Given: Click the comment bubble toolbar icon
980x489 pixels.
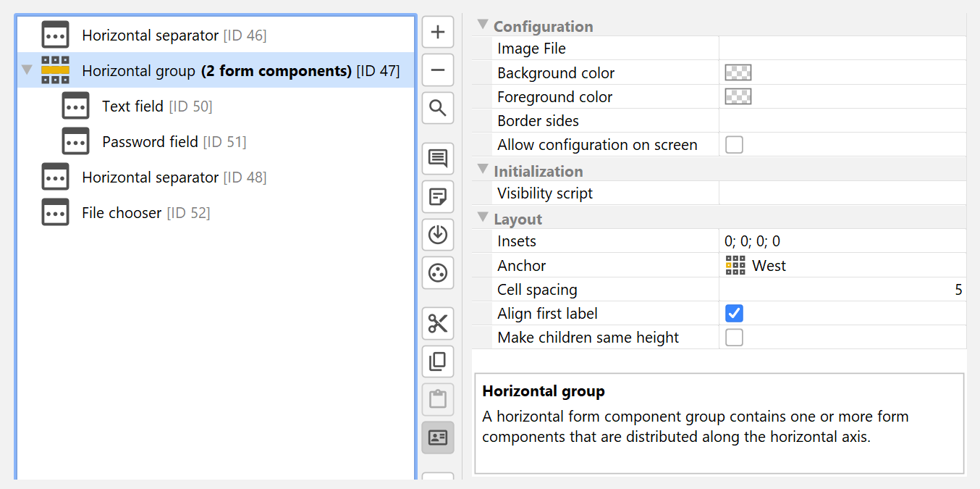Looking at the screenshot, I should 438,159.
